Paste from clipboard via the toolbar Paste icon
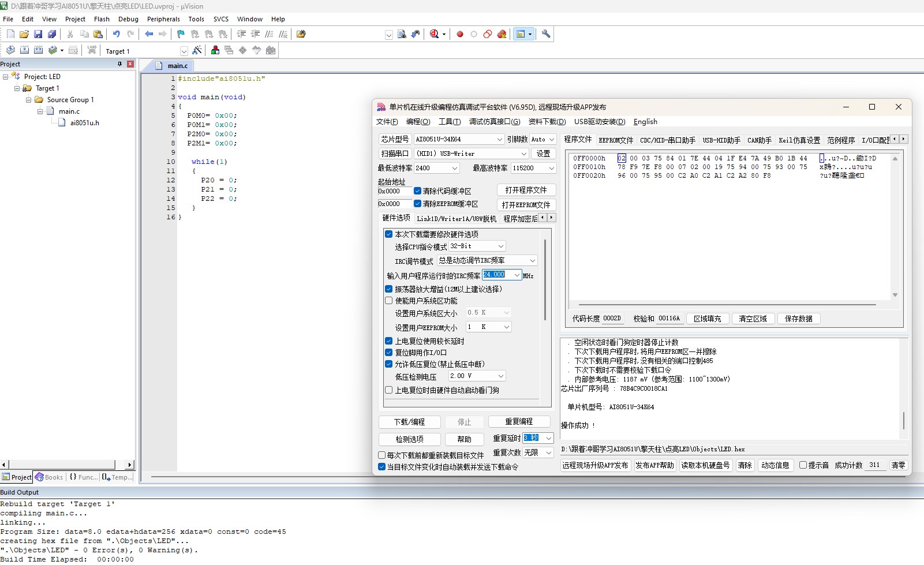The image size is (924, 565). click(98, 35)
